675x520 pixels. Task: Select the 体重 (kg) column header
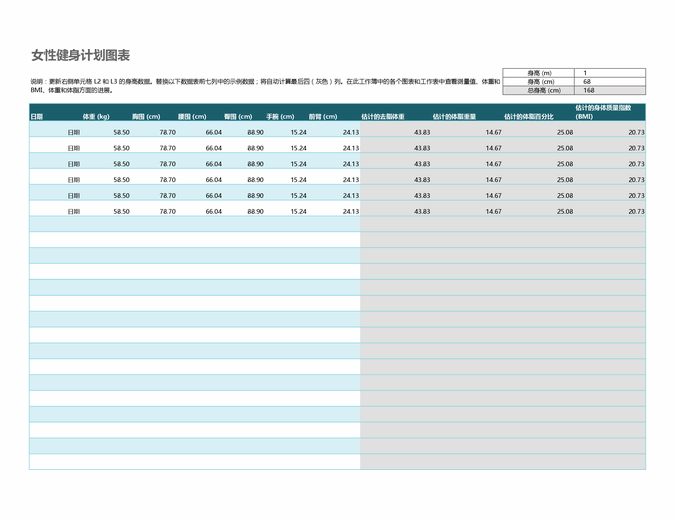click(x=96, y=117)
